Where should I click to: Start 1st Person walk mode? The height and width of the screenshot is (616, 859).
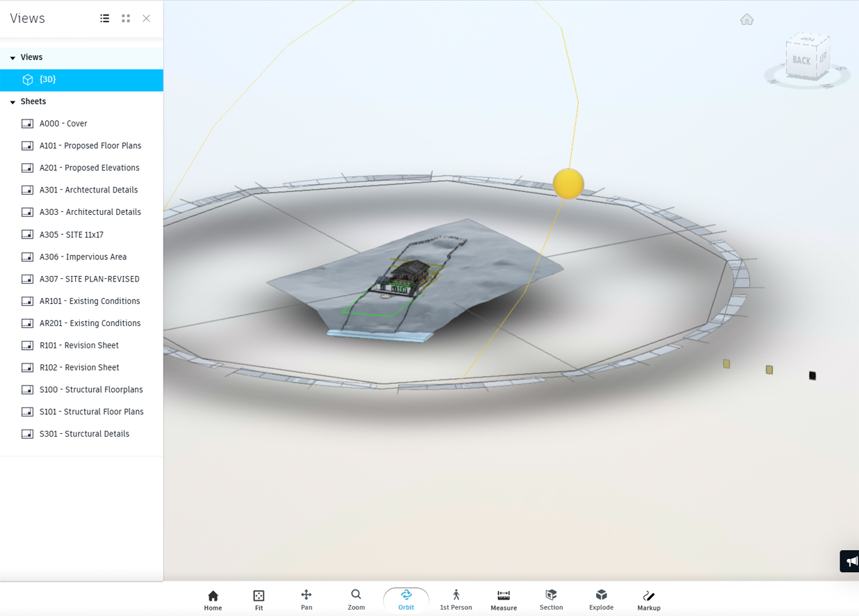(x=456, y=599)
